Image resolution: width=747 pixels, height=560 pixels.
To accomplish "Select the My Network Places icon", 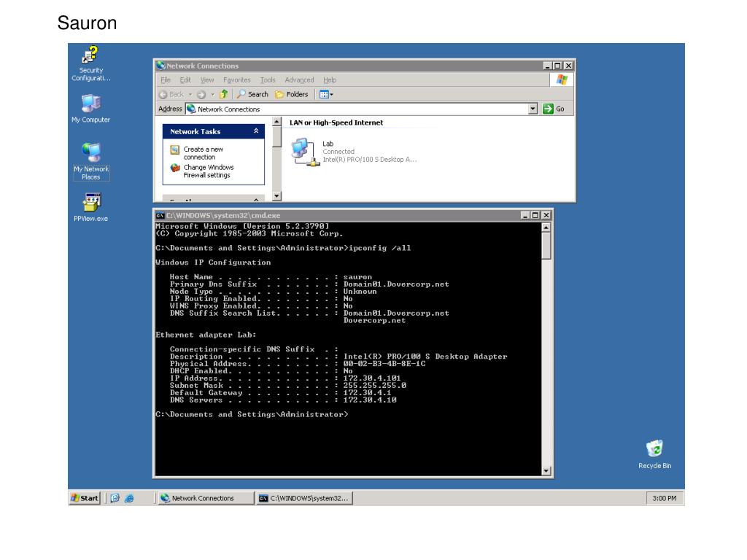I will [91, 161].
